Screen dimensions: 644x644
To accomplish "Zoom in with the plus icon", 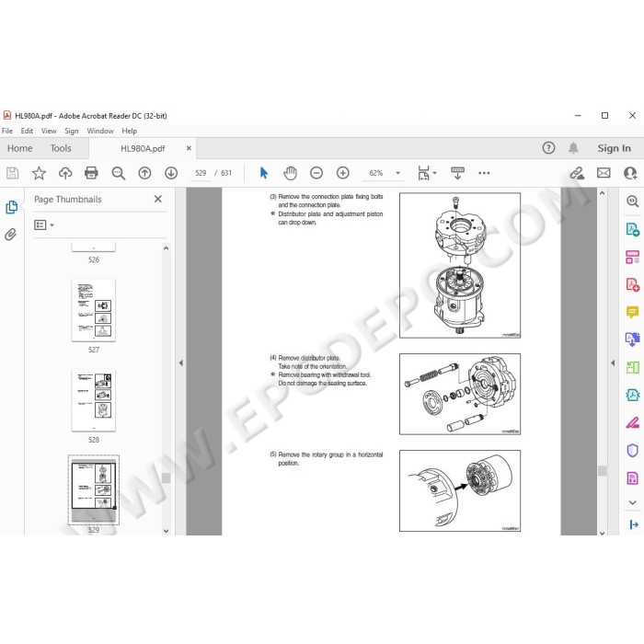I will coord(342,173).
